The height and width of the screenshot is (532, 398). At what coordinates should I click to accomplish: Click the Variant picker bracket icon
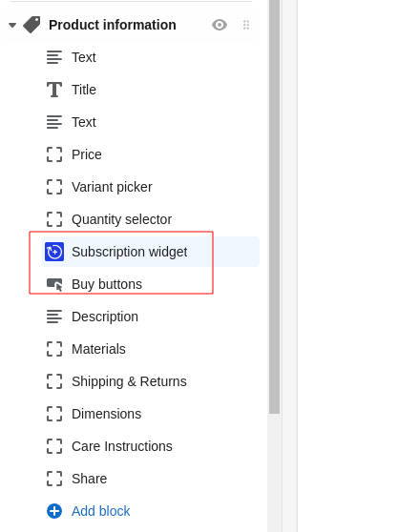pyautogui.click(x=54, y=187)
